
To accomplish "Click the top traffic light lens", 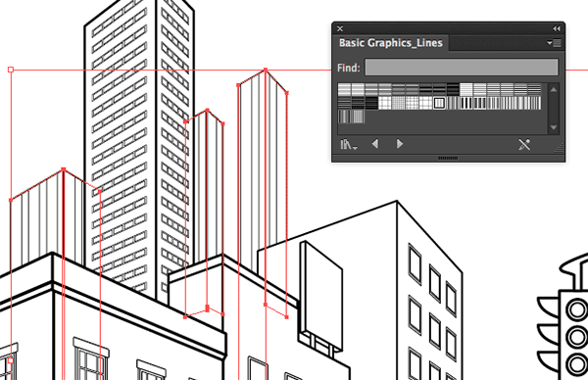I will [x=577, y=310].
